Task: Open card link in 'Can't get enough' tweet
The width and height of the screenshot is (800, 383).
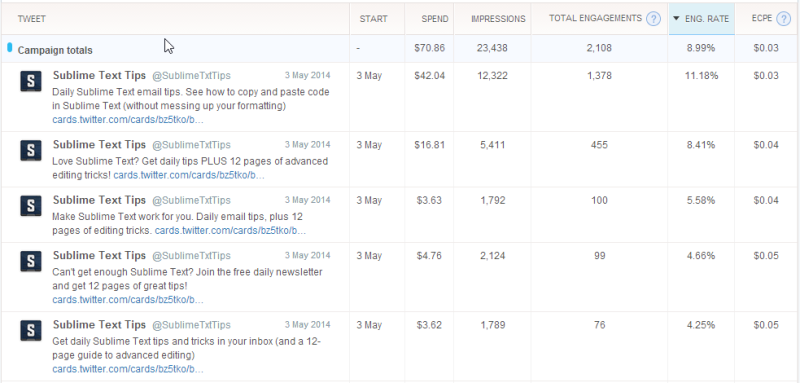Action: (x=128, y=300)
